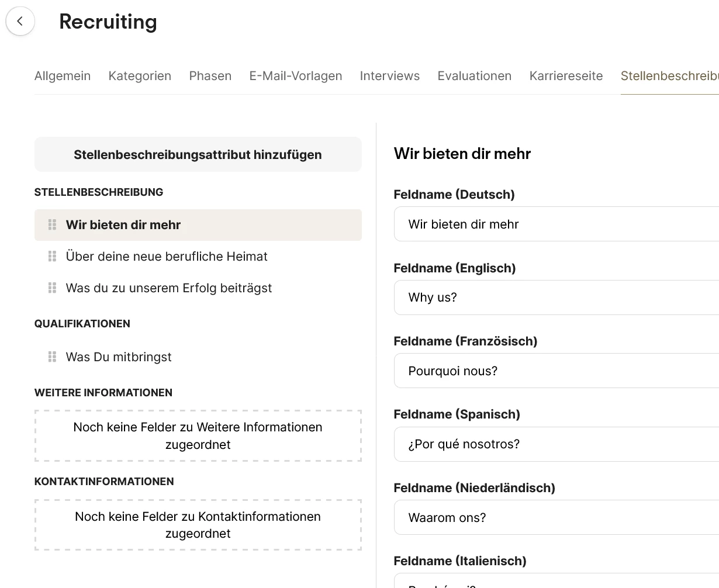Click the Feldname (Englisch) input field

tap(555, 298)
